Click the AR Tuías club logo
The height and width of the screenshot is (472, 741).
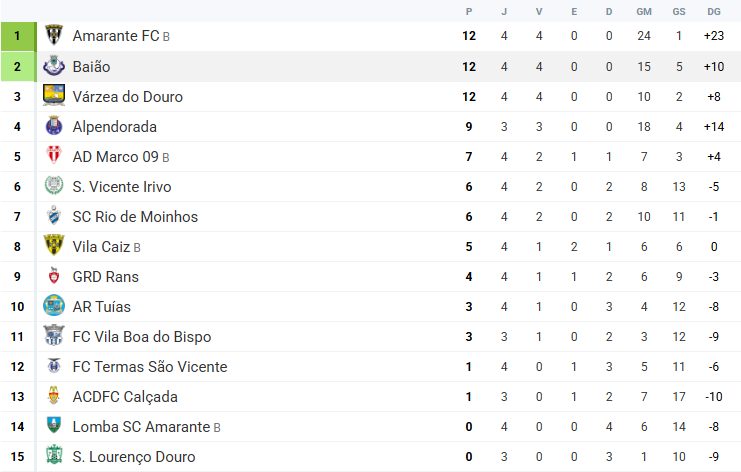click(x=54, y=306)
